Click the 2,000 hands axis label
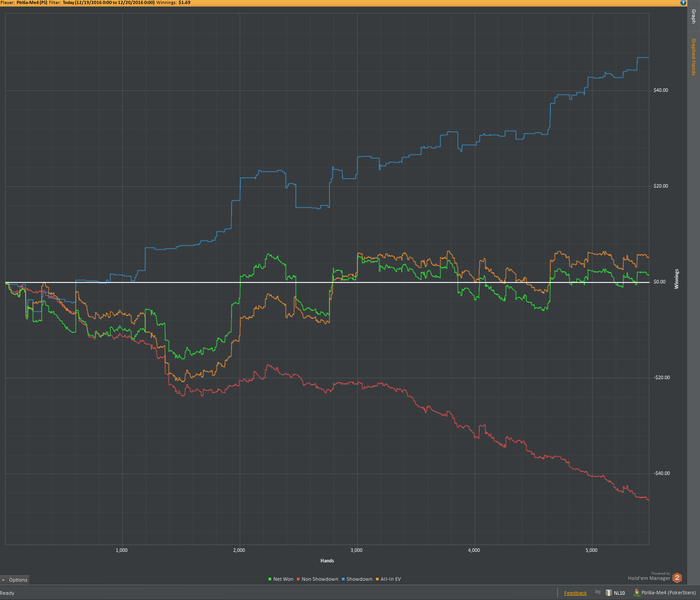 point(239,550)
